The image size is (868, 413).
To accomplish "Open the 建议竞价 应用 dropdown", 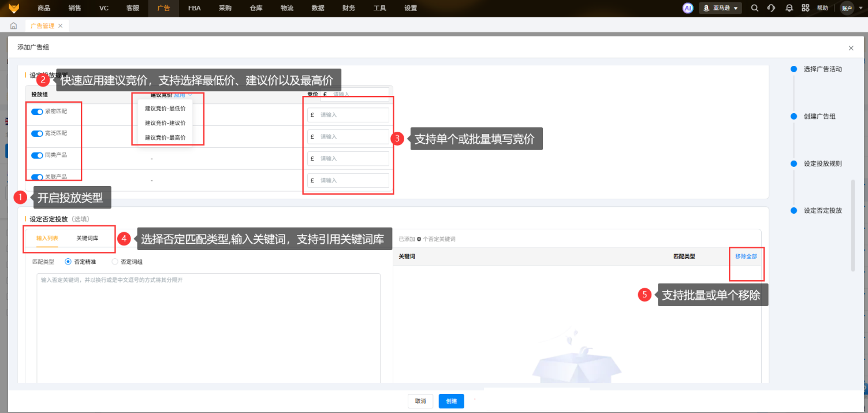I will (x=182, y=95).
